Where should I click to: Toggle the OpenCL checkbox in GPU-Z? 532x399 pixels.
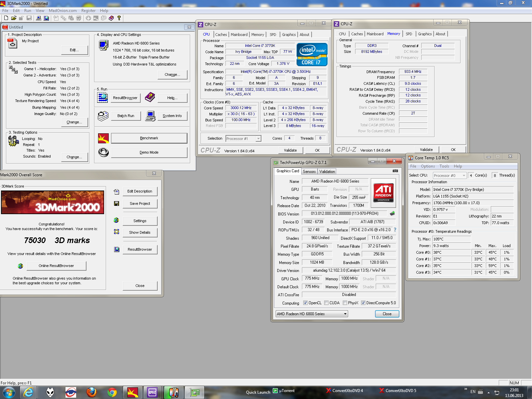[x=305, y=303]
